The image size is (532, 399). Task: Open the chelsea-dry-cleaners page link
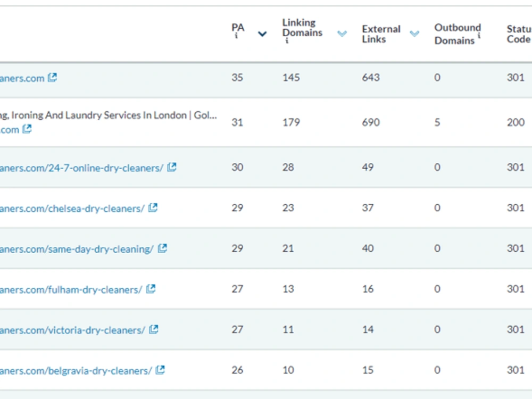tap(72, 209)
